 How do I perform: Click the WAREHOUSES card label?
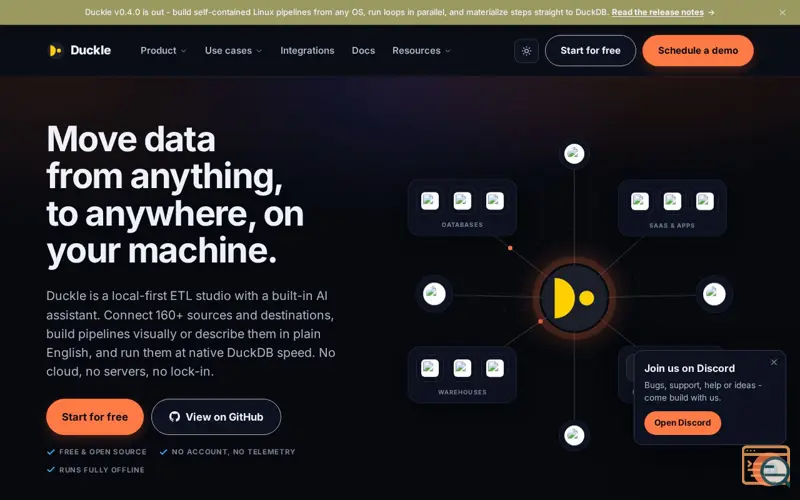[462, 392]
